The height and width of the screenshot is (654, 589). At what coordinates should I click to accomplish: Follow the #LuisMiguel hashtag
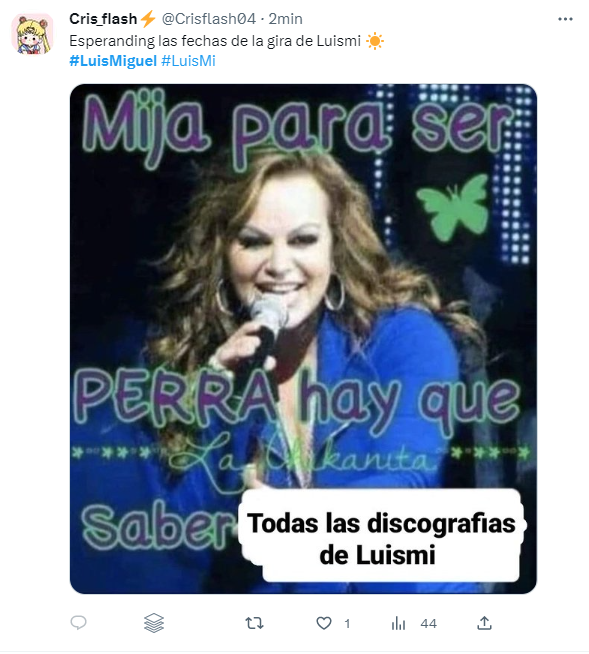[113, 61]
